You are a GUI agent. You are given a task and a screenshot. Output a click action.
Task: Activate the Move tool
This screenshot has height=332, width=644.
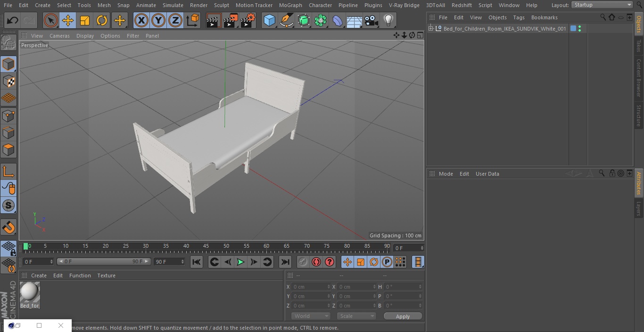(x=68, y=20)
